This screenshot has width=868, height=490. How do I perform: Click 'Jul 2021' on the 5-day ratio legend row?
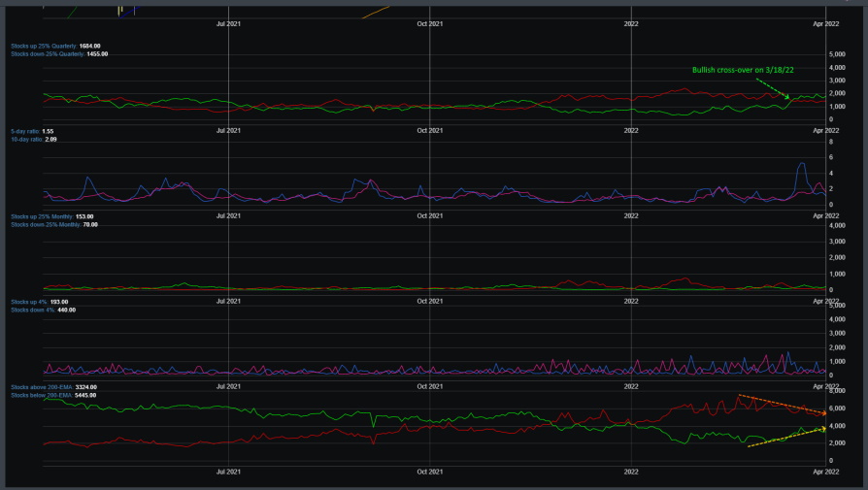228,131
